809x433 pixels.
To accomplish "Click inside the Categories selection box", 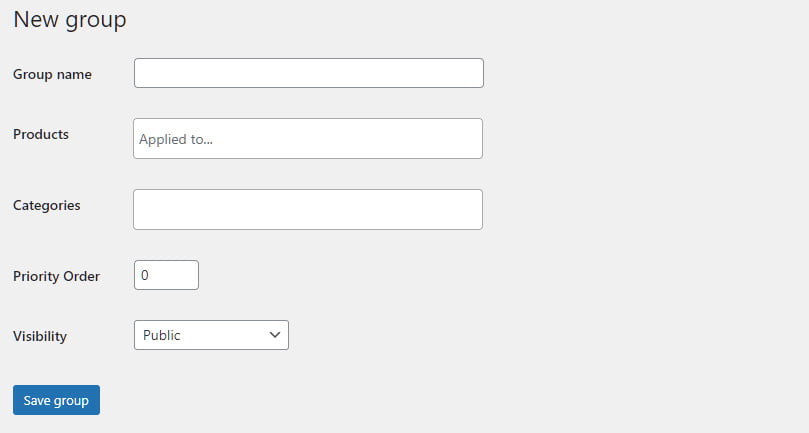I will (308, 210).
